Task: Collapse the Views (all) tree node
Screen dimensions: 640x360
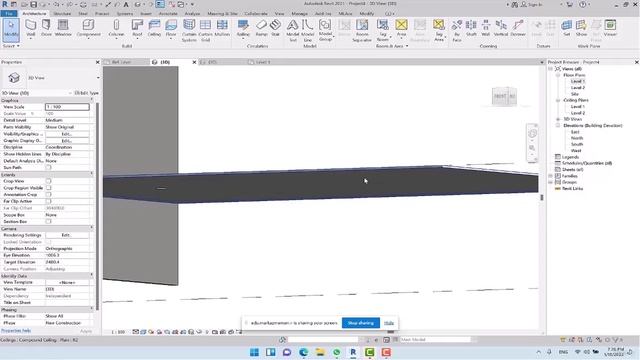Action: 551,69
